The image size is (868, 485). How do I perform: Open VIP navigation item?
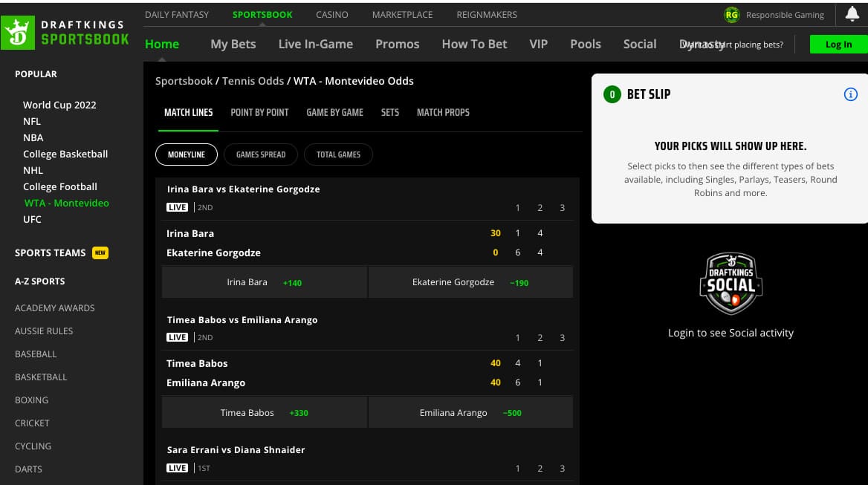(x=539, y=45)
